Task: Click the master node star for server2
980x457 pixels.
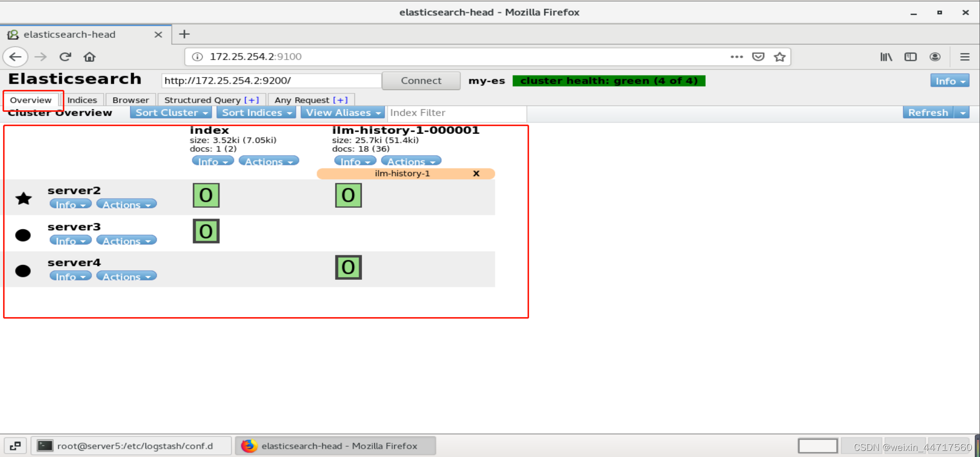Action: pyautogui.click(x=23, y=199)
